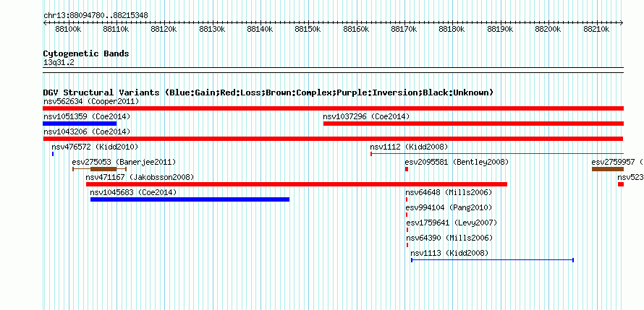Viewport: 644px width, 310px height.
Task: Select the esv275053 (Banerjee2011) brown complex bar
Action: point(99,169)
